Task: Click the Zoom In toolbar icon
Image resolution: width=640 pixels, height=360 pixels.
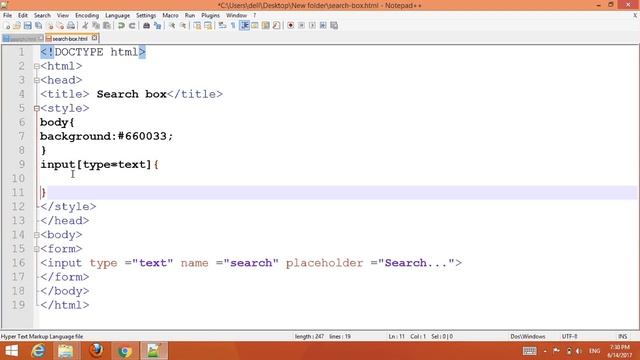Action: click(x=172, y=26)
